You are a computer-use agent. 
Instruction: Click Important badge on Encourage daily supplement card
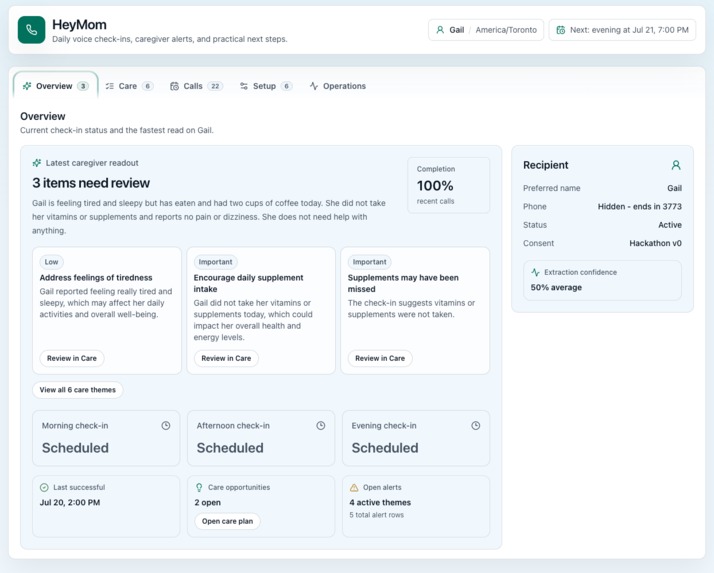tap(215, 262)
